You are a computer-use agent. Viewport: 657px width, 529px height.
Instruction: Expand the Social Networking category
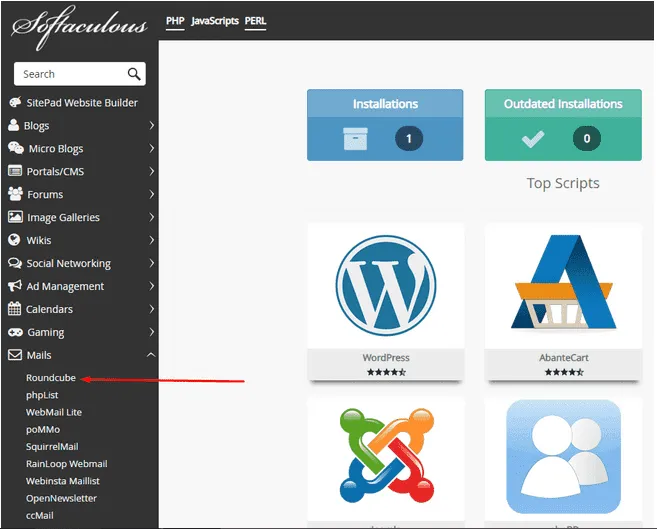pos(80,263)
